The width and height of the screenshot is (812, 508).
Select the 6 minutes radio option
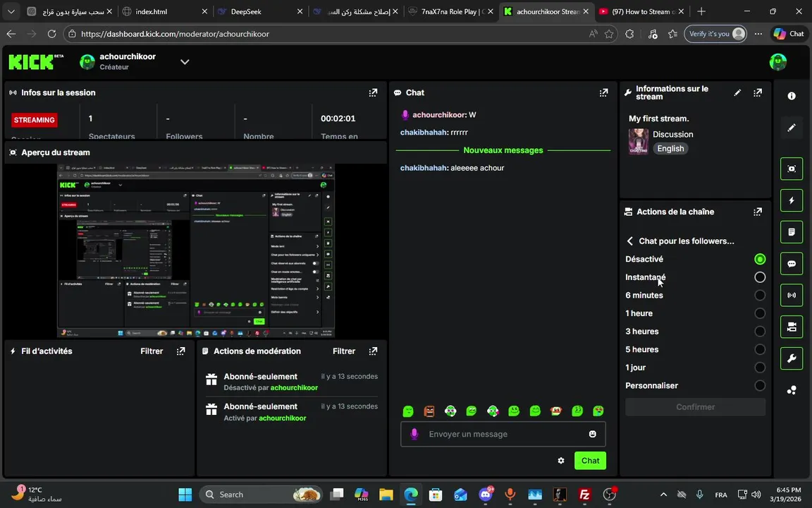pyautogui.click(x=759, y=295)
